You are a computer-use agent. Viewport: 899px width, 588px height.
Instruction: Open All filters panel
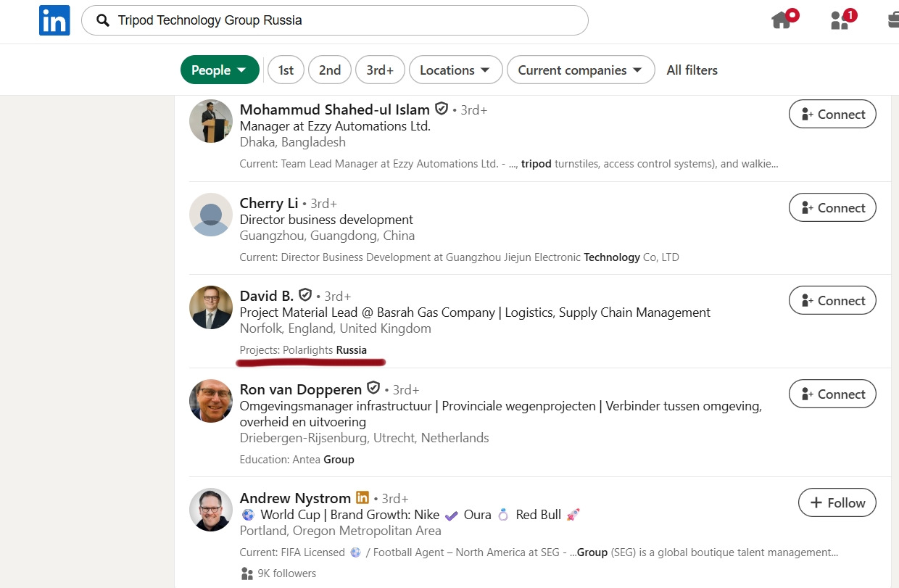click(x=692, y=70)
